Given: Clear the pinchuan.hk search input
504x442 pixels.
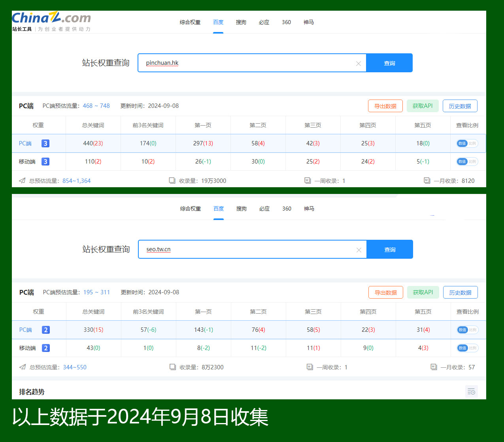Looking at the screenshot, I should [359, 63].
